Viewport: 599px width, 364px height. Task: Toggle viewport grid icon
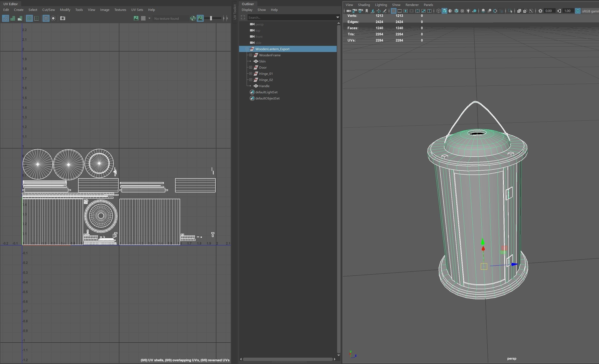coord(394,11)
